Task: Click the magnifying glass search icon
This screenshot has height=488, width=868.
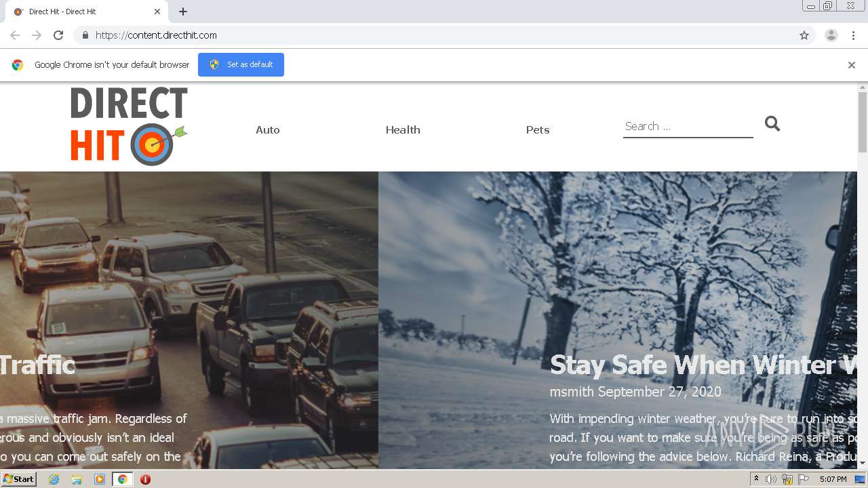Action: click(x=772, y=123)
